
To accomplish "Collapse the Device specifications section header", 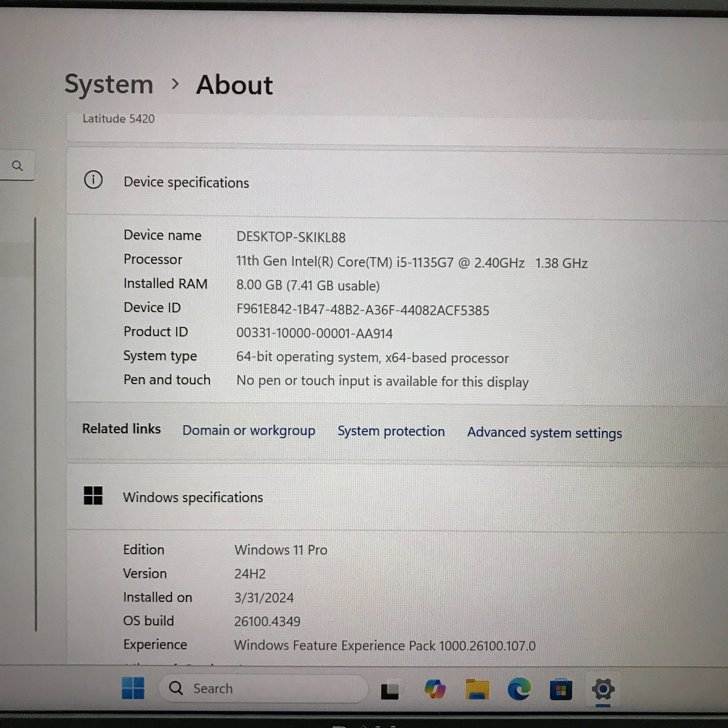I will 397,182.
